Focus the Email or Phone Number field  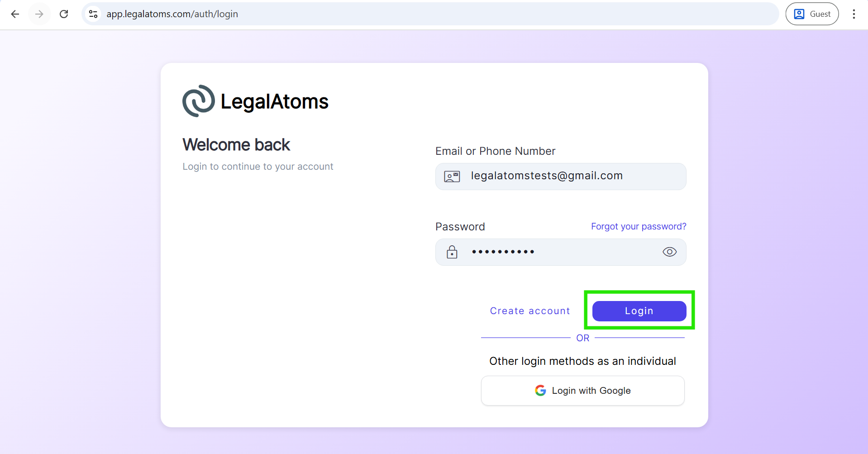tap(570, 176)
